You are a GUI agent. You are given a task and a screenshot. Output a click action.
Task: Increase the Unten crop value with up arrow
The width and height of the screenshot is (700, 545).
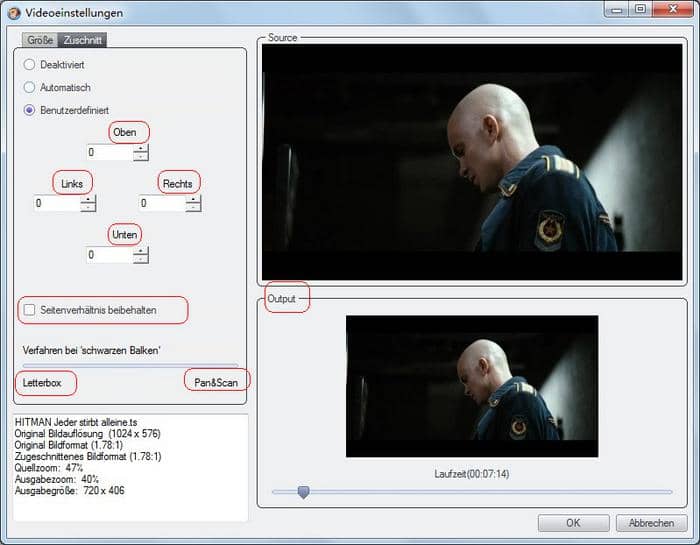pyautogui.click(x=141, y=250)
